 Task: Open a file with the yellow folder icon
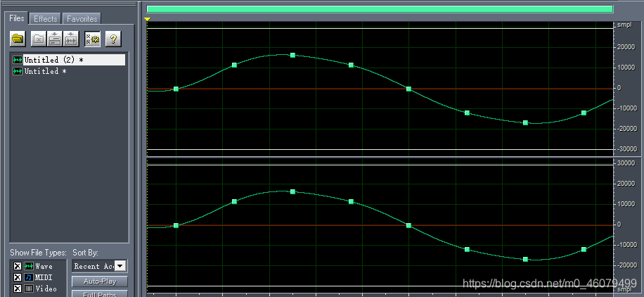click(x=18, y=39)
